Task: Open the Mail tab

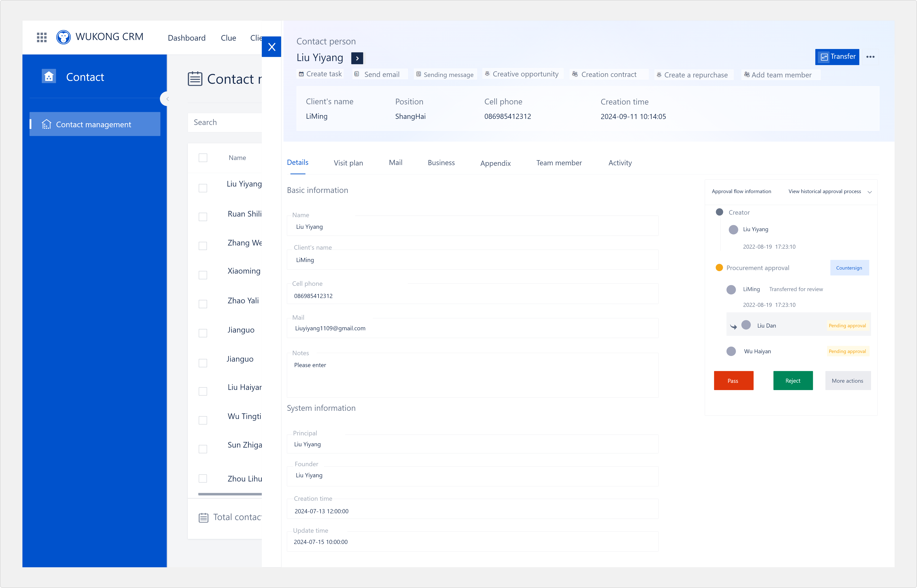Action: (395, 163)
